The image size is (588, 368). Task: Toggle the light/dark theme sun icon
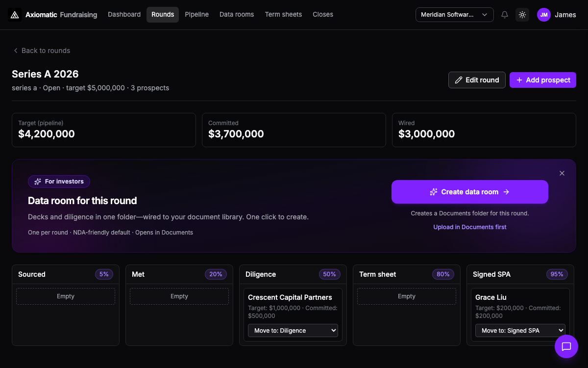click(522, 15)
